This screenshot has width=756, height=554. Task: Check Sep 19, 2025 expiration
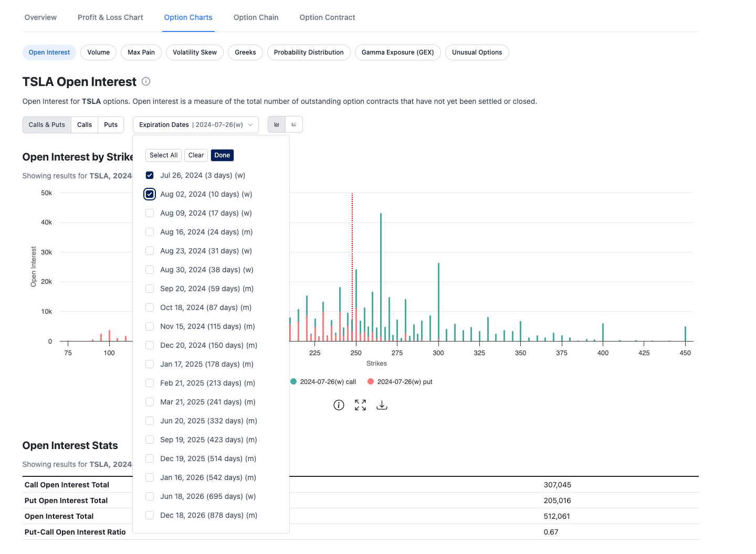(150, 440)
